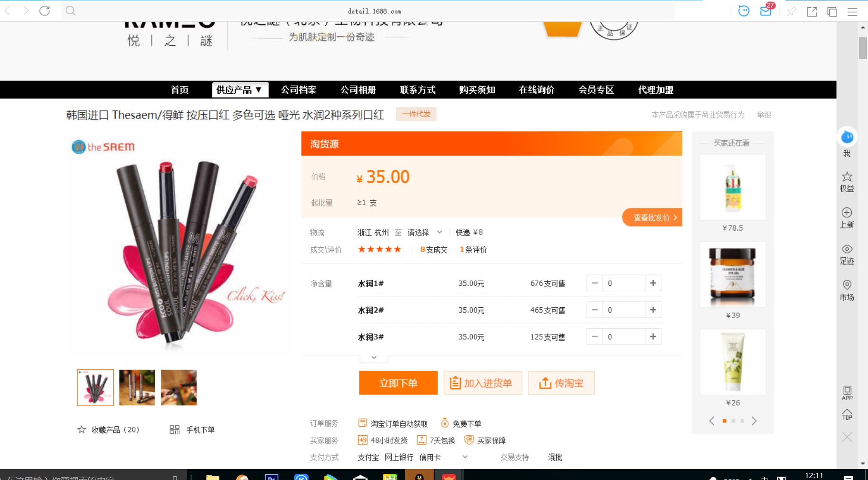Click the quantity field for 水润2#

click(624, 310)
